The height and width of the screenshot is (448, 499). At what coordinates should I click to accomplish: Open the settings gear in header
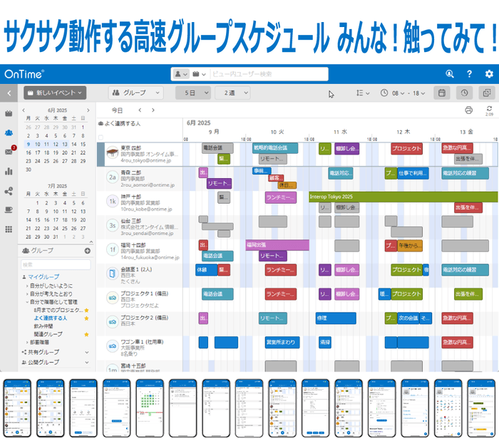pyautogui.click(x=488, y=74)
